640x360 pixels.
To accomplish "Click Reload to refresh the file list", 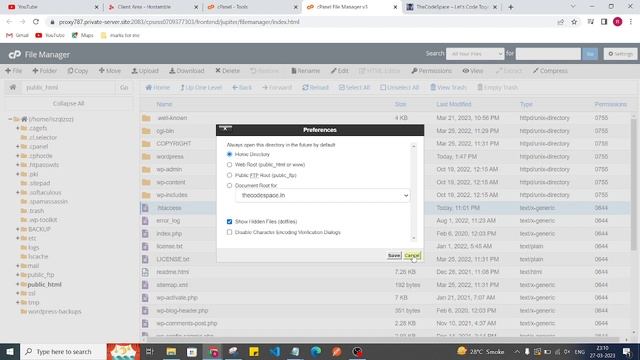I will [316, 87].
